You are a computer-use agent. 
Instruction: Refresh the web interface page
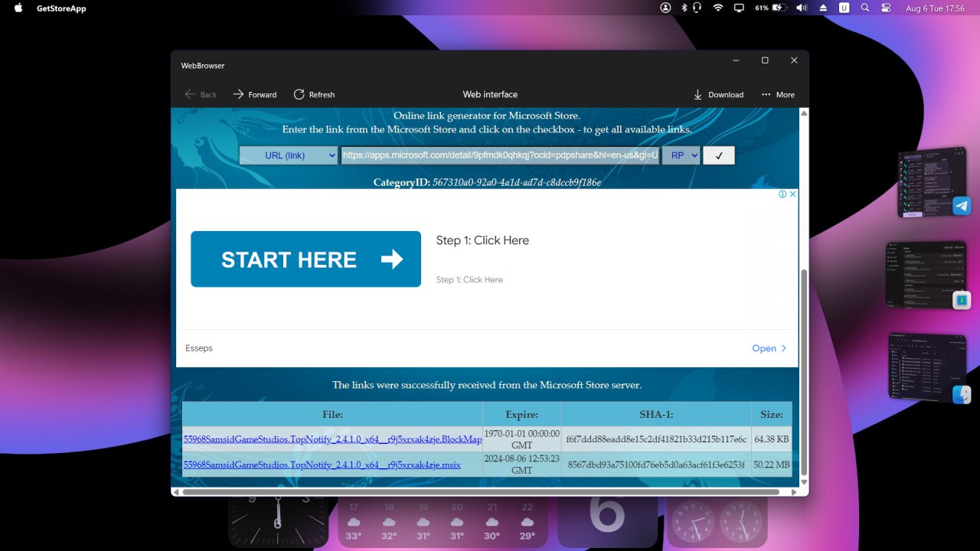coord(315,94)
